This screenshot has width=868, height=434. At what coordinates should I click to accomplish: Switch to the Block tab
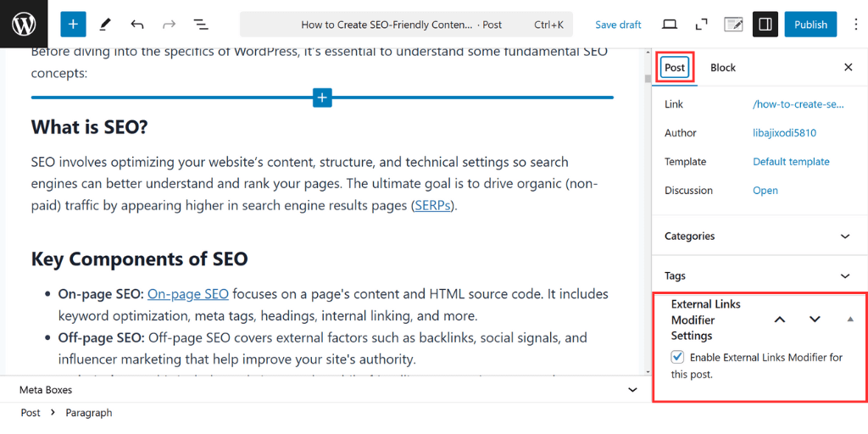723,68
